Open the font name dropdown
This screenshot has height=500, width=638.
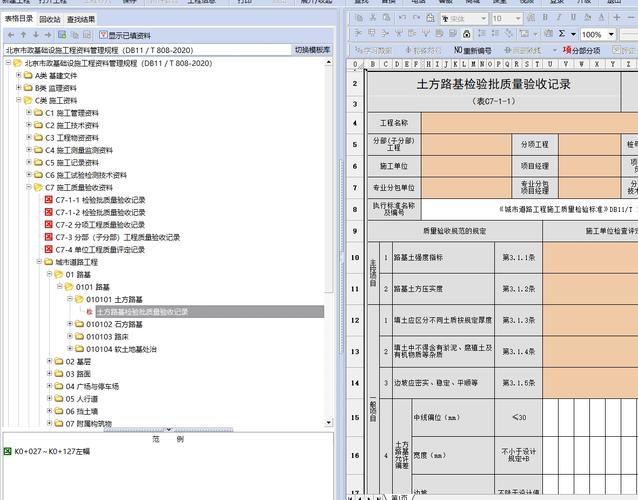tap(483, 18)
